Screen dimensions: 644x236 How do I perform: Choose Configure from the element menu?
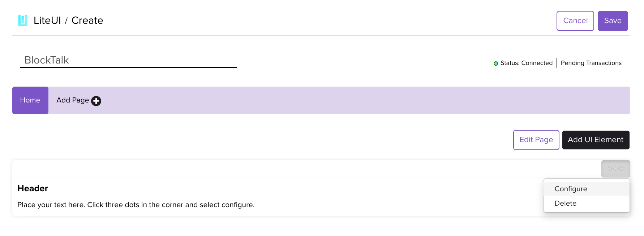571,189
